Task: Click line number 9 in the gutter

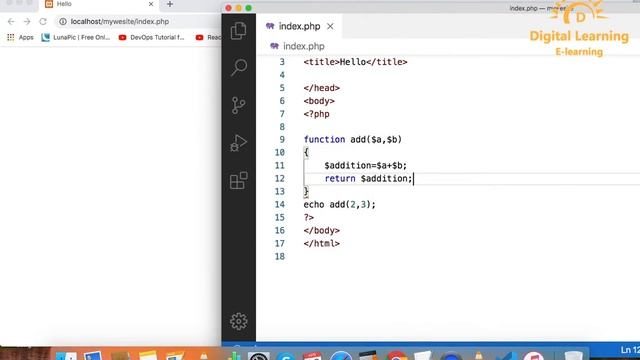Action: (282, 140)
